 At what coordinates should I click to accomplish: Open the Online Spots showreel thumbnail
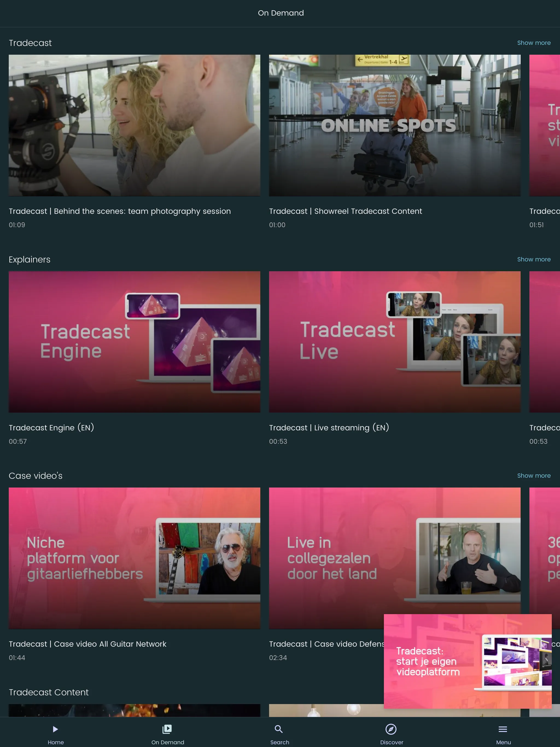pyautogui.click(x=395, y=125)
